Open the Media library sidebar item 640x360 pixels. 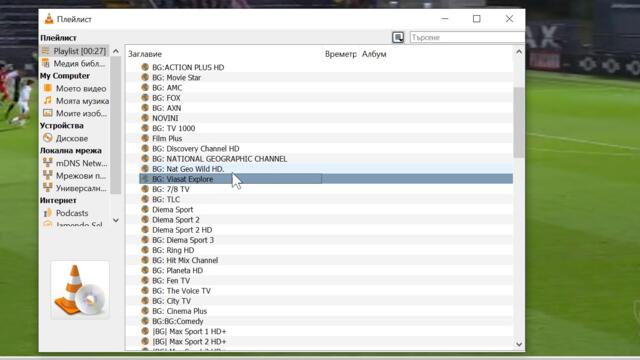(75, 64)
